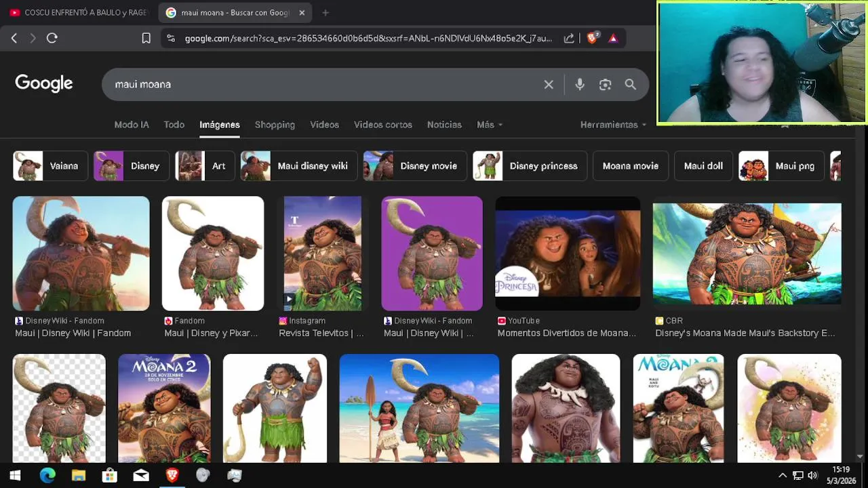Switch to the Todo results tab
This screenshot has width=868, height=488.
(x=174, y=125)
